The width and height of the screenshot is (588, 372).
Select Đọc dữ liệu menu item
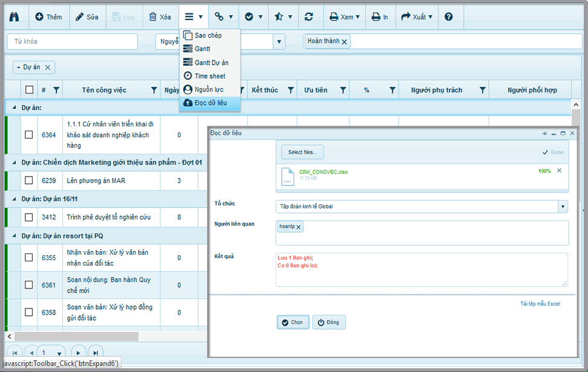(x=210, y=103)
